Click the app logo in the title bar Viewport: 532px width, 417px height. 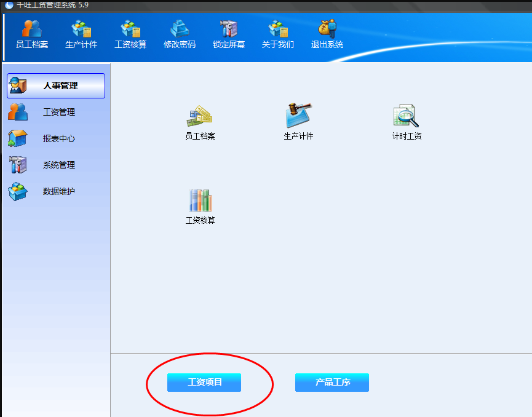coord(9,5)
